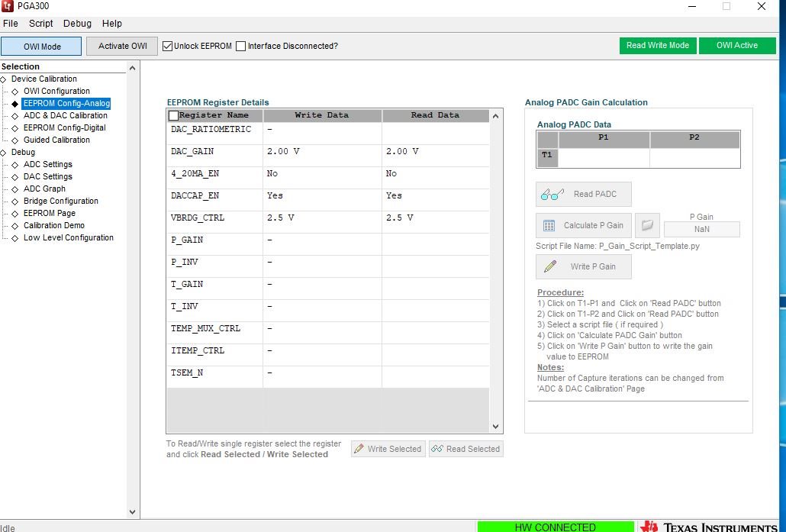The height and width of the screenshot is (532, 786).
Task: Tick the Register Name select-all checkbox
Action: coord(174,115)
